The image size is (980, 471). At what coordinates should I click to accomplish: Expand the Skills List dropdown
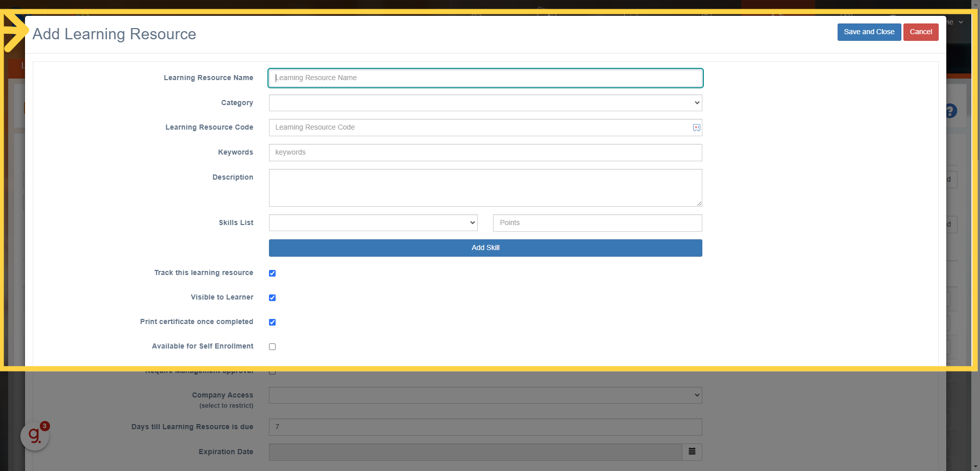[373, 222]
